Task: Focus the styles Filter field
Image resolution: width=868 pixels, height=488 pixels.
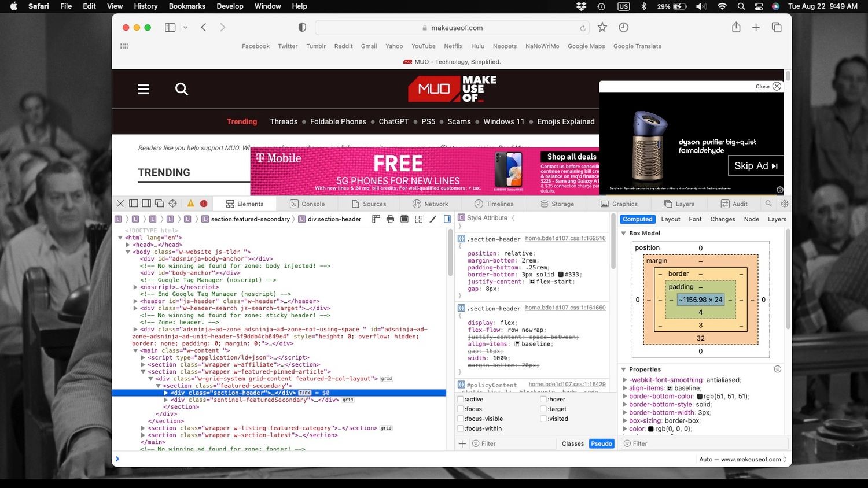Action: coord(514,443)
